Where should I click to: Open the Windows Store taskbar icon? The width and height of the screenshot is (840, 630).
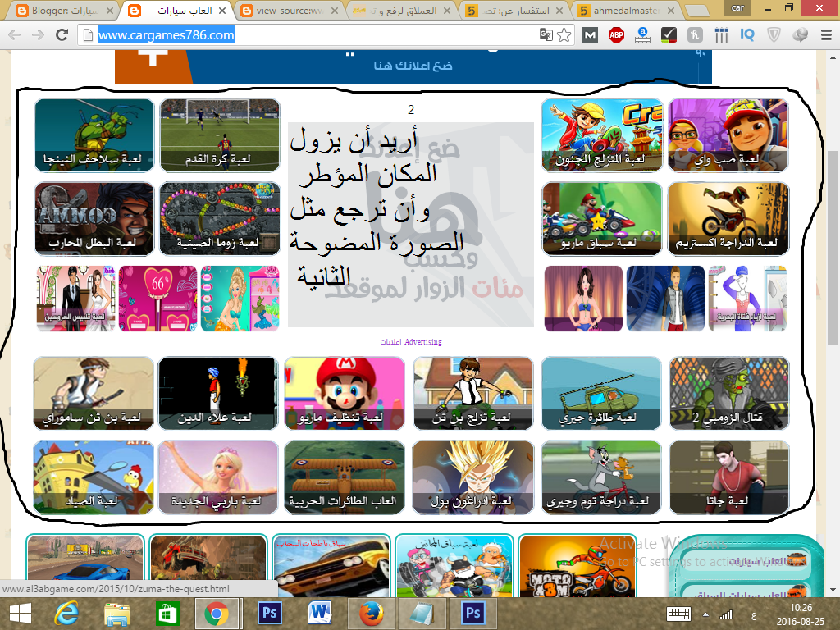tap(167, 614)
